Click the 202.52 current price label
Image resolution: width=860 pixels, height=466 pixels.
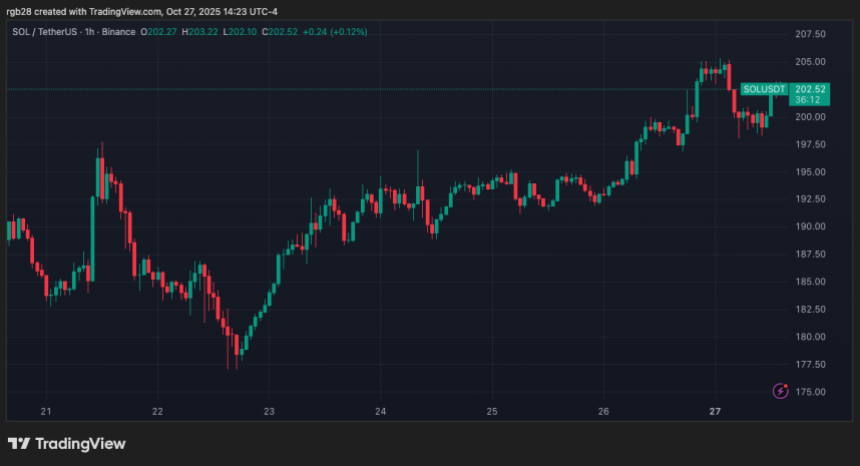click(810, 89)
